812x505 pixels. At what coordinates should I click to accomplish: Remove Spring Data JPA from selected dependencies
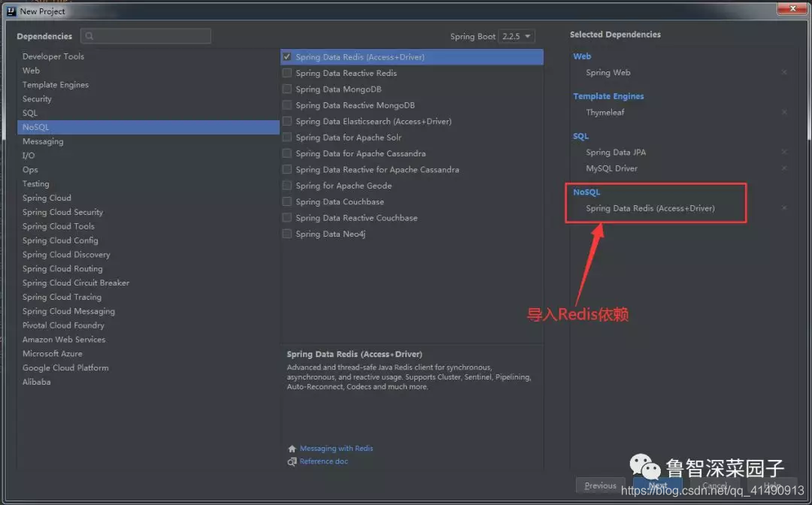click(x=784, y=152)
